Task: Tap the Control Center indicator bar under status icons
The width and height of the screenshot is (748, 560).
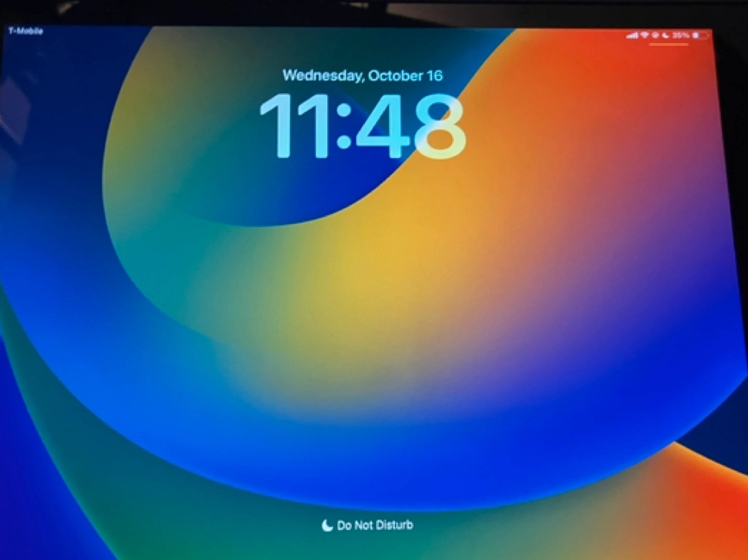Action: click(669, 45)
